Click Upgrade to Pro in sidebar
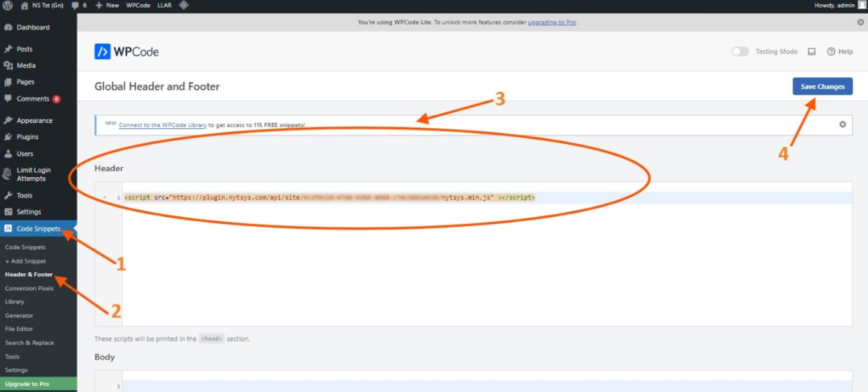868x392 pixels. [38, 384]
